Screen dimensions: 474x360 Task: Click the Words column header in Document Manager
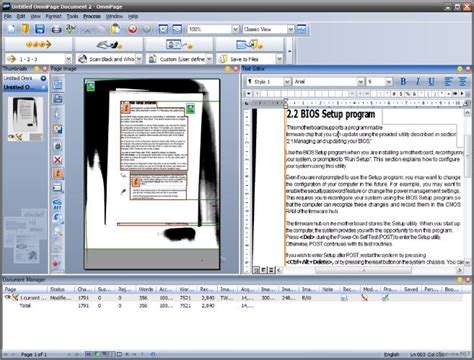146,289
